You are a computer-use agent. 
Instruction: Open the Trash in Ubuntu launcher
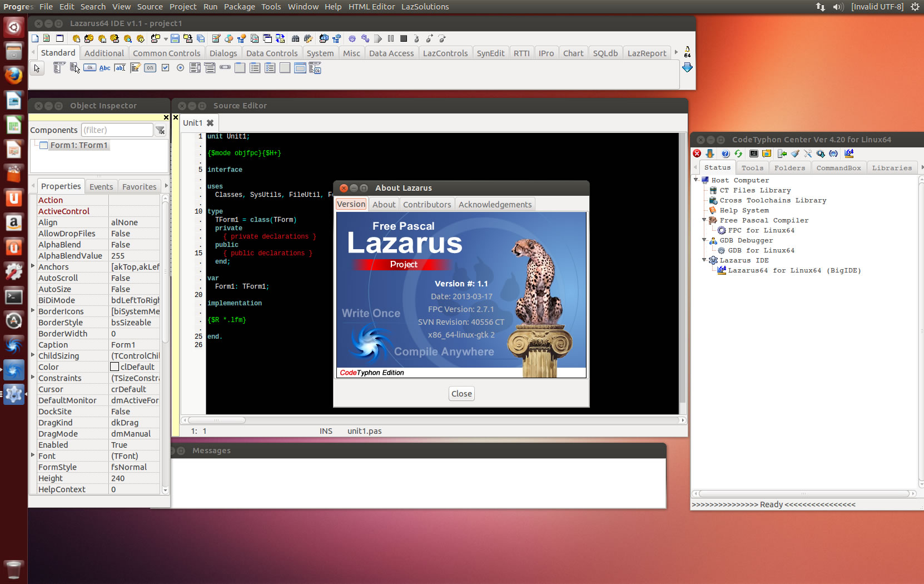pyautogui.click(x=13, y=569)
